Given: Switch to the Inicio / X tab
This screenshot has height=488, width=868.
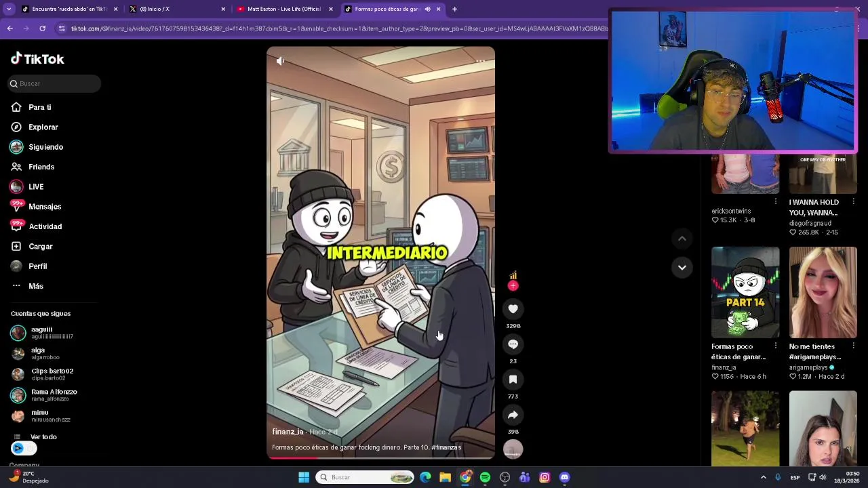Looking at the screenshot, I should (x=176, y=9).
